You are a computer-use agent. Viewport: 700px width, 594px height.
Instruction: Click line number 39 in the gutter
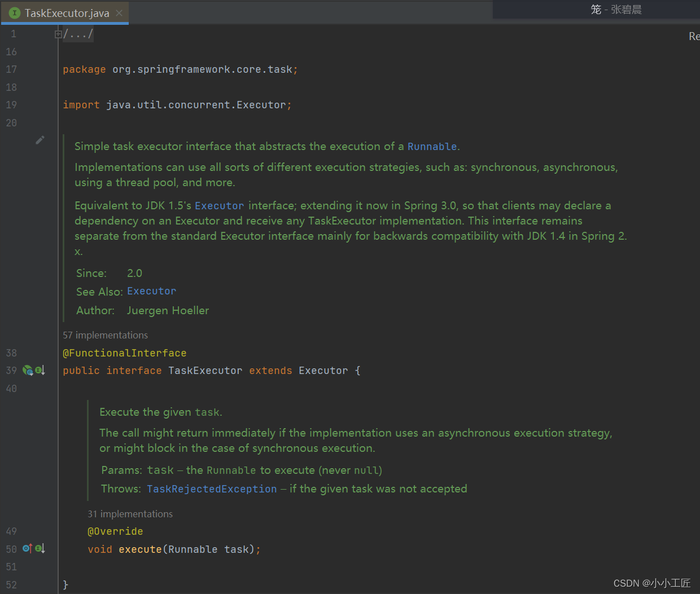[11, 371]
